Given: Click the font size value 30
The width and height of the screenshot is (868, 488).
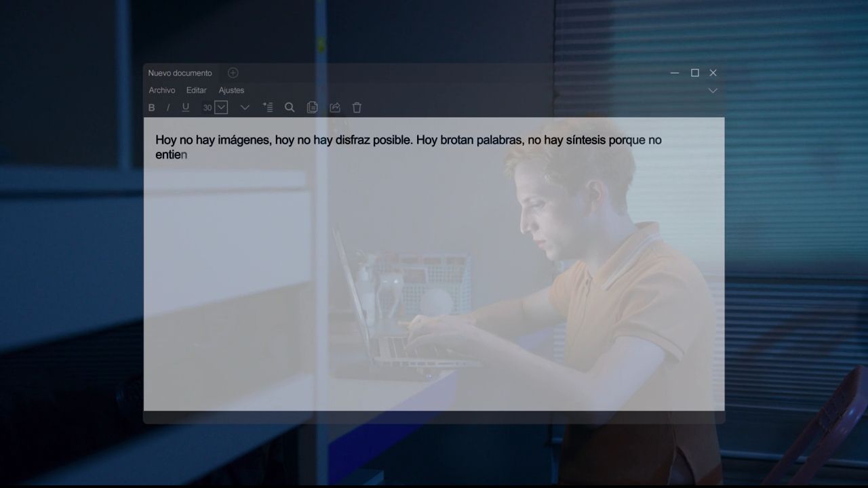Looking at the screenshot, I should tap(208, 108).
